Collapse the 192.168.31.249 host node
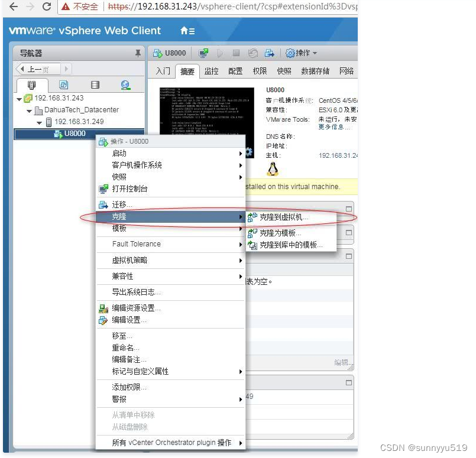Screen dimensions: 476x458 click(40, 123)
